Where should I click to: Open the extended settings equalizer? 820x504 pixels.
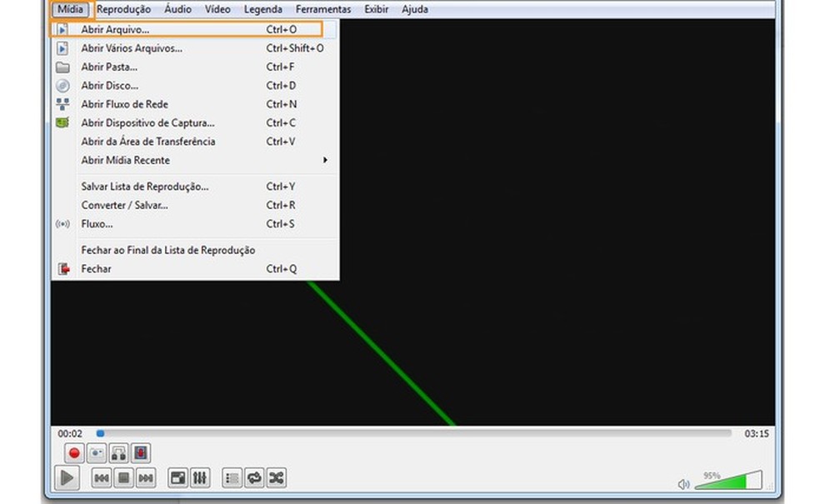tap(200, 478)
